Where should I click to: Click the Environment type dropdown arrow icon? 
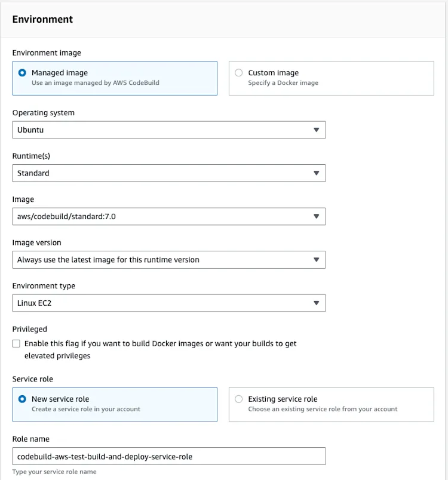click(x=316, y=303)
